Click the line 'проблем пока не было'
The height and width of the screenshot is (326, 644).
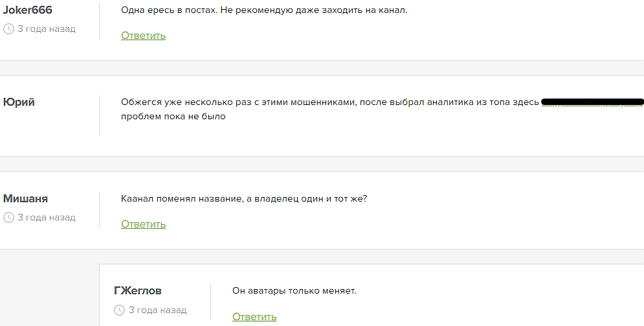point(173,117)
